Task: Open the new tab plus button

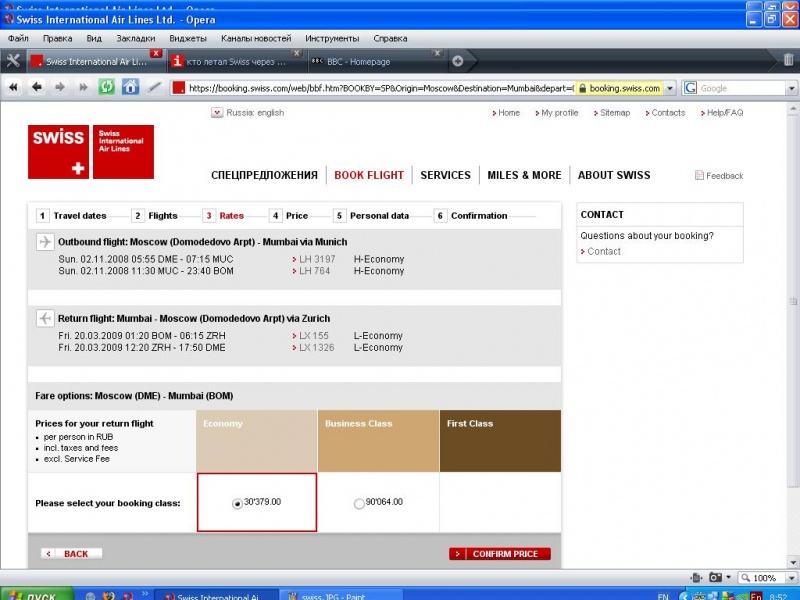Action: pyautogui.click(x=458, y=61)
